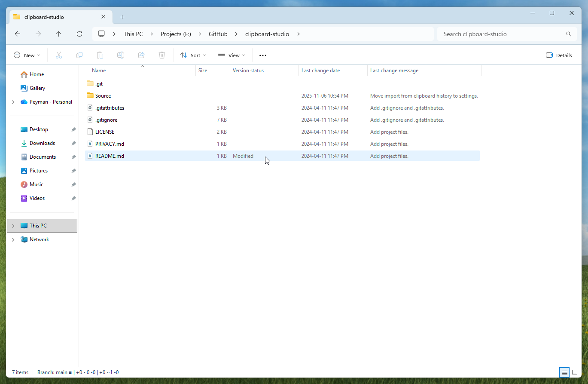
Task: Open Pictures in quick access
Action: tap(39, 171)
